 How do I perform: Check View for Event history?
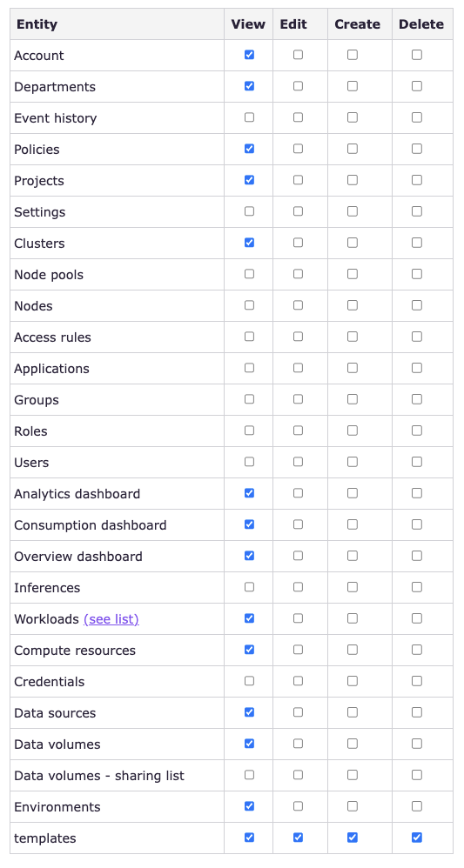click(249, 117)
